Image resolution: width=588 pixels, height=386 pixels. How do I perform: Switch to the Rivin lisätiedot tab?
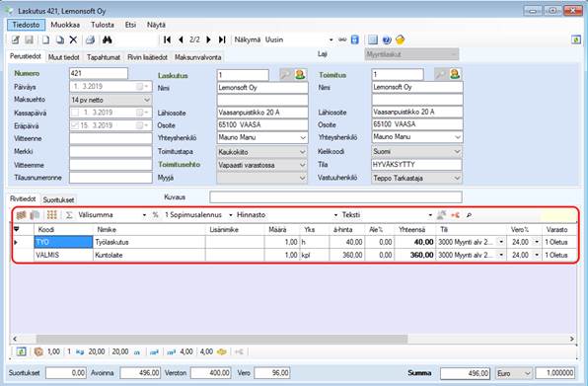[147, 57]
